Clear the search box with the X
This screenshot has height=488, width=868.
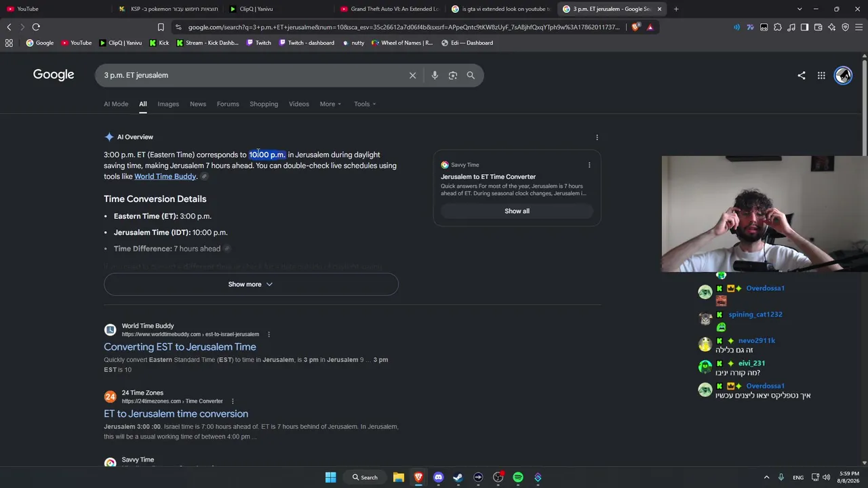click(x=412, y=75)
